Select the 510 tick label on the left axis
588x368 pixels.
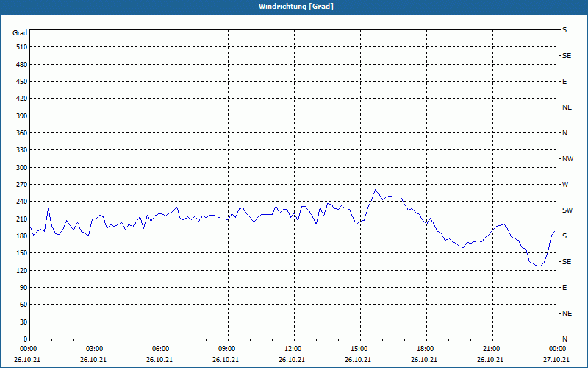(22, 47)
